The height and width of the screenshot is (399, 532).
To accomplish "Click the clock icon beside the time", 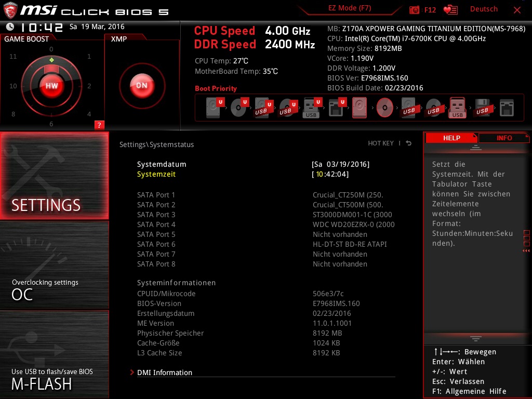I will coord(10,26).
